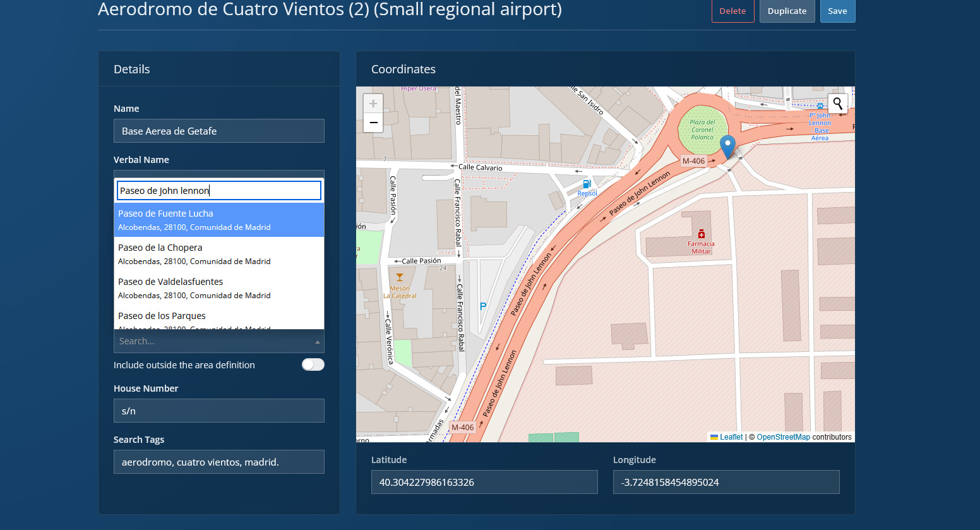980x530 pixels.
Task: Open the Leaflet attribution link
Action: pos(731,437)
